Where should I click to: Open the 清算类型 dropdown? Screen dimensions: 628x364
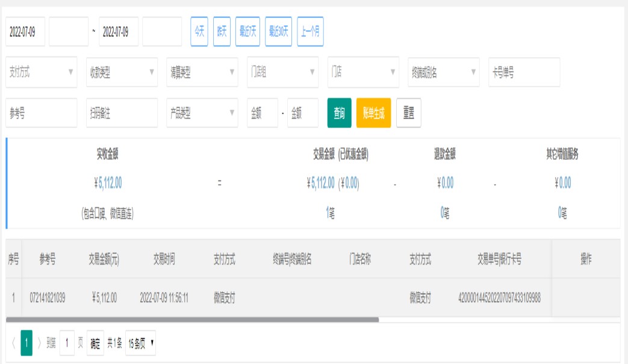[202, 72]
